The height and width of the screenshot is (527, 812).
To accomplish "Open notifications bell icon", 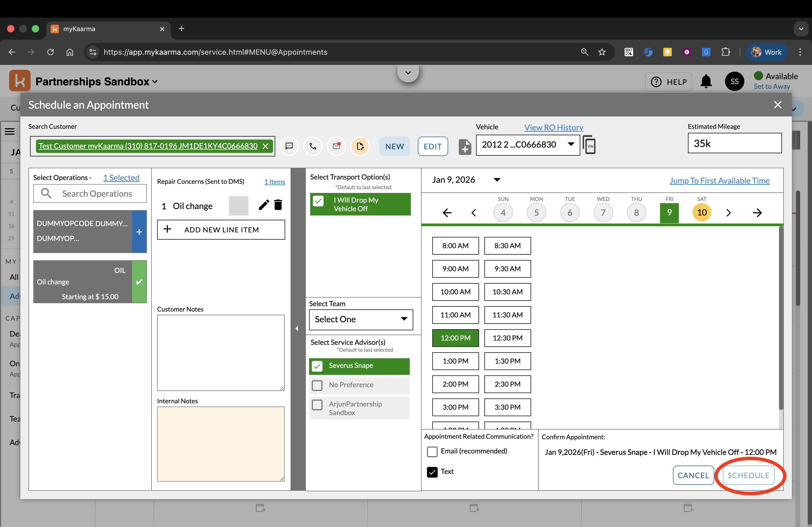I will point(706,82).
